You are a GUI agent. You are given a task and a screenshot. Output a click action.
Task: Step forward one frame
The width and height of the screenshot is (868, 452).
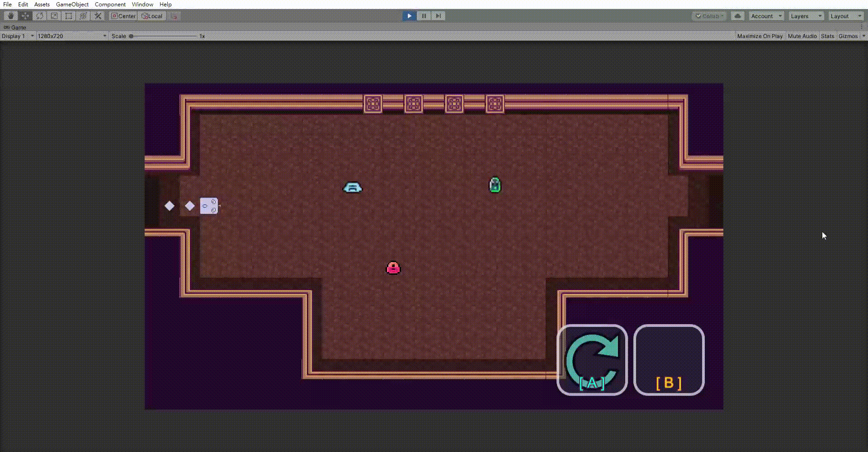[438, 16]
